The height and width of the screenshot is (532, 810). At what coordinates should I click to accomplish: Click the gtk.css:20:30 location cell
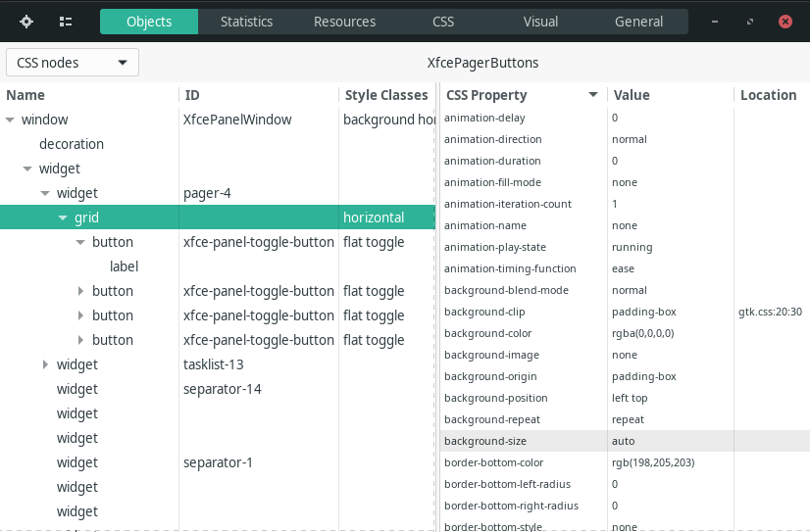(x=770, y=312)
